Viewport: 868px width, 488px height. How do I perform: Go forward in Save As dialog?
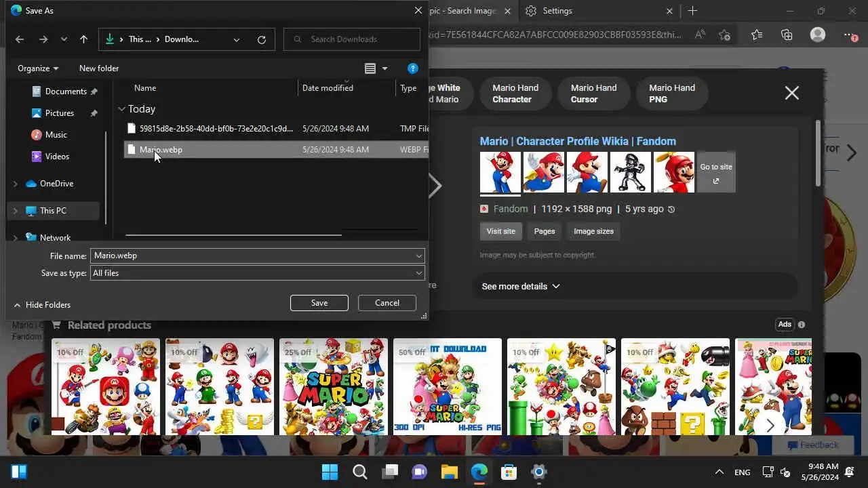click(x=43, y=39)
